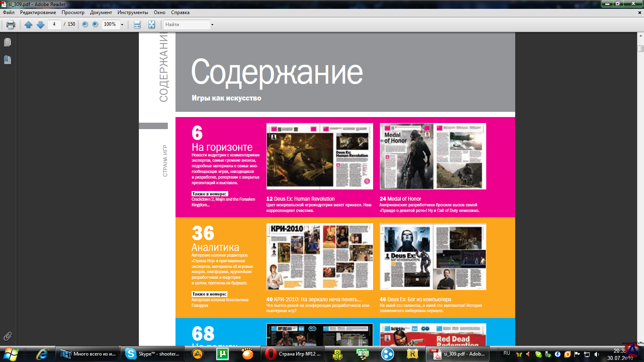
Task: Click the page number input field
Action: (x=54, y=24)
